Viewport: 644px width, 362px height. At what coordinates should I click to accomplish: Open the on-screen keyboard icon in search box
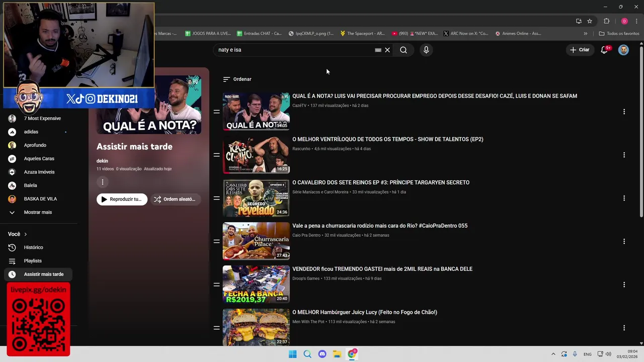[378, 50]
